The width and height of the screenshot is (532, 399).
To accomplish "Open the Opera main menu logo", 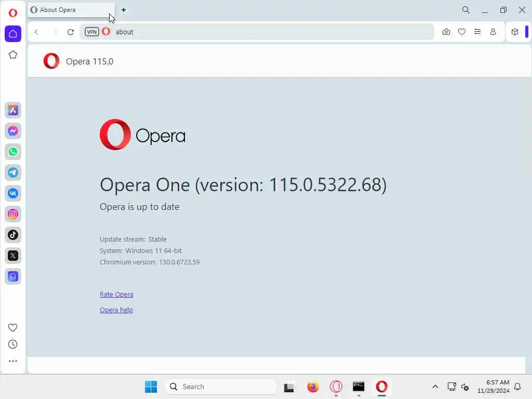I will click(13, 13).
